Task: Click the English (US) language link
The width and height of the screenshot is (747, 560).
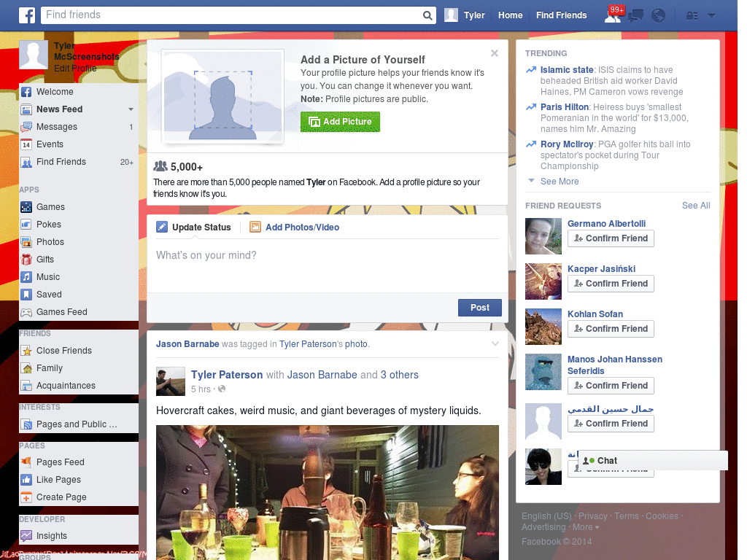Action: coord(546,516)
